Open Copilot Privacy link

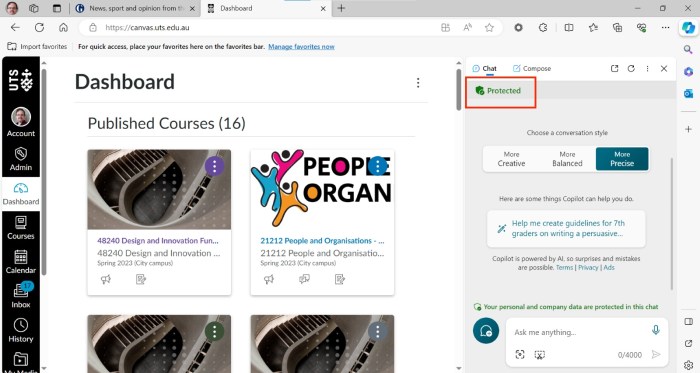588,267
